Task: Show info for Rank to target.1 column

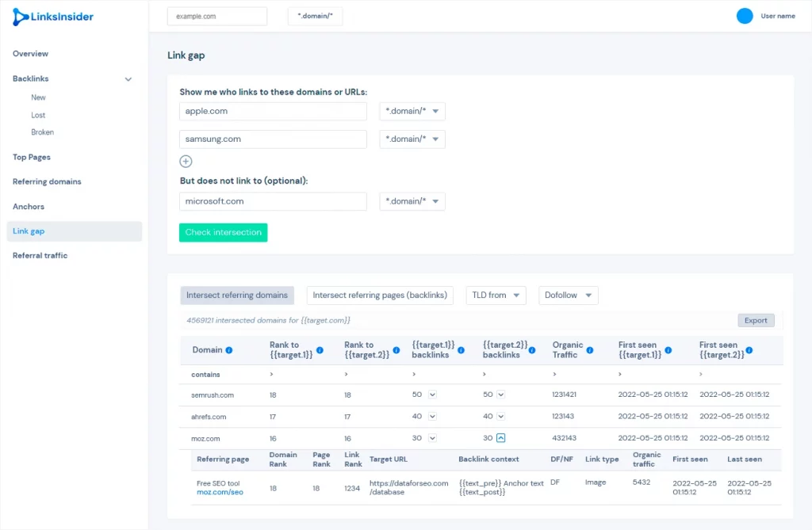Action: click(320, 350)
